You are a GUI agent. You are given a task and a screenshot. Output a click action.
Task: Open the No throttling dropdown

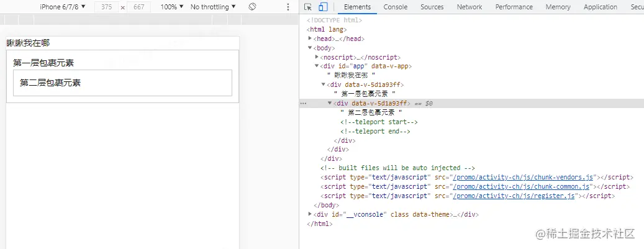tap(213, 7)
